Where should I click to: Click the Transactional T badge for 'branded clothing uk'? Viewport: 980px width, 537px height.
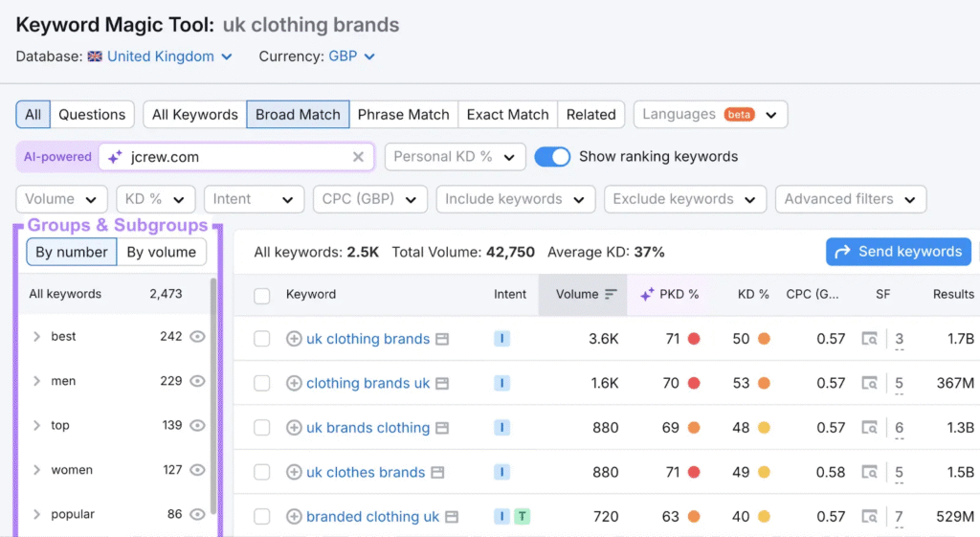pos(522,516)
